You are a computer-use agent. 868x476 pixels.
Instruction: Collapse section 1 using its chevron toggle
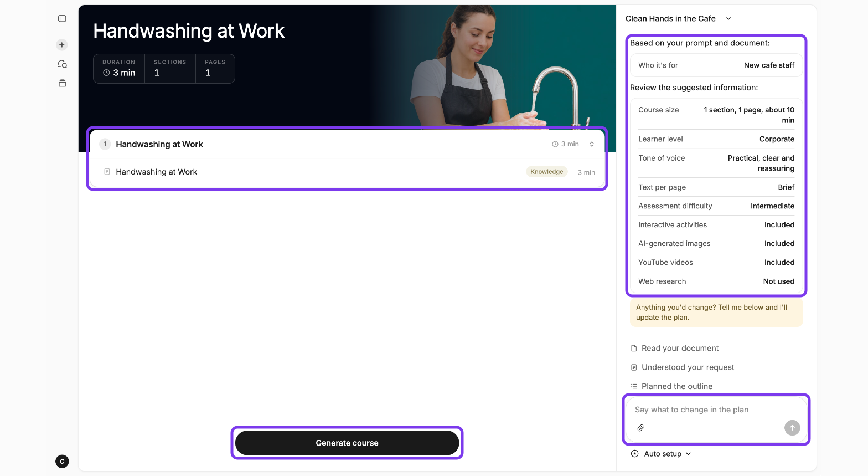pyautogui.click(x=592, y=144)
